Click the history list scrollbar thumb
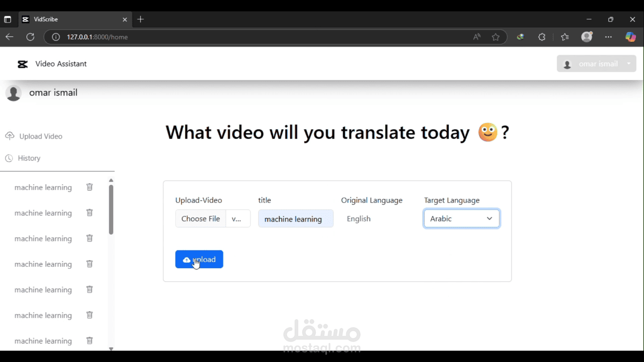The width and height of the screenshot is (644, 362). coord(111,209)
